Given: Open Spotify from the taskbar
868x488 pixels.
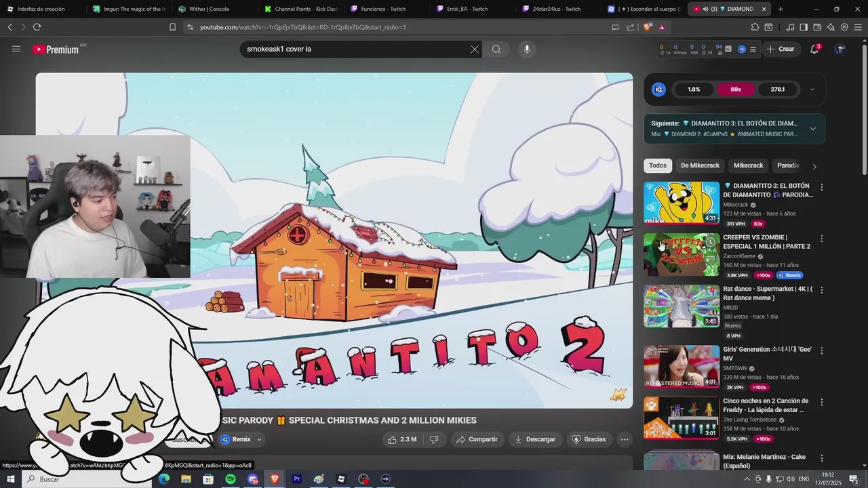Looking at the screenshot, I should (x=231, y=479).
